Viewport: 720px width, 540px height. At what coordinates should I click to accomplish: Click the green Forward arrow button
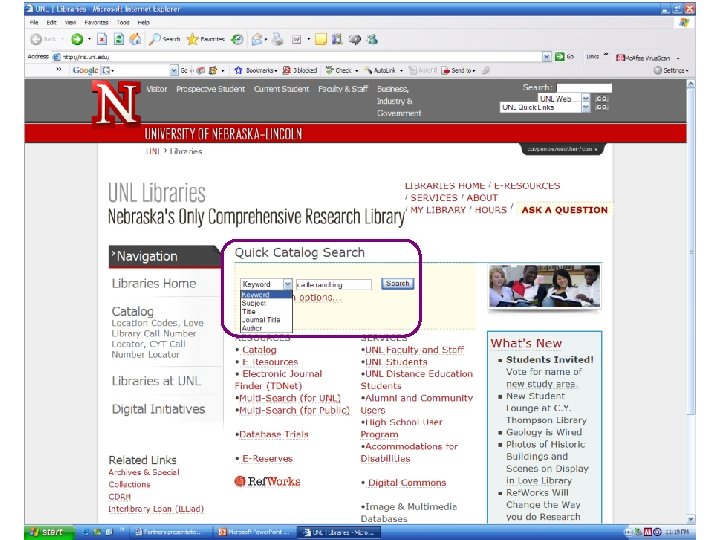tap(77, 39)
